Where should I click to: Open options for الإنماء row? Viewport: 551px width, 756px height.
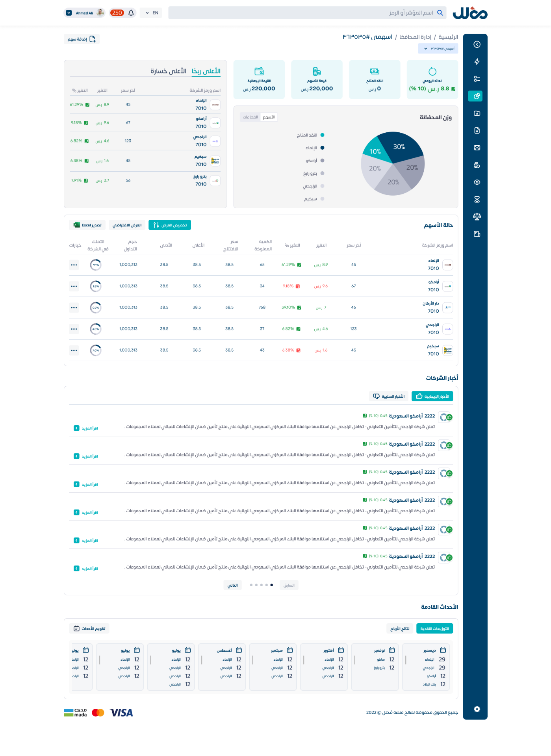(x=74, y=265)
